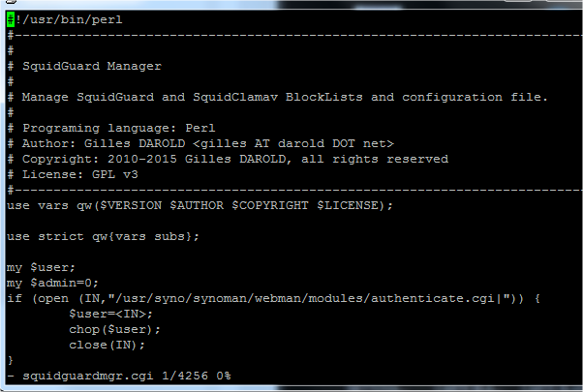
Task: Click the my $admin=0; line
Action: tap(52, 284)
